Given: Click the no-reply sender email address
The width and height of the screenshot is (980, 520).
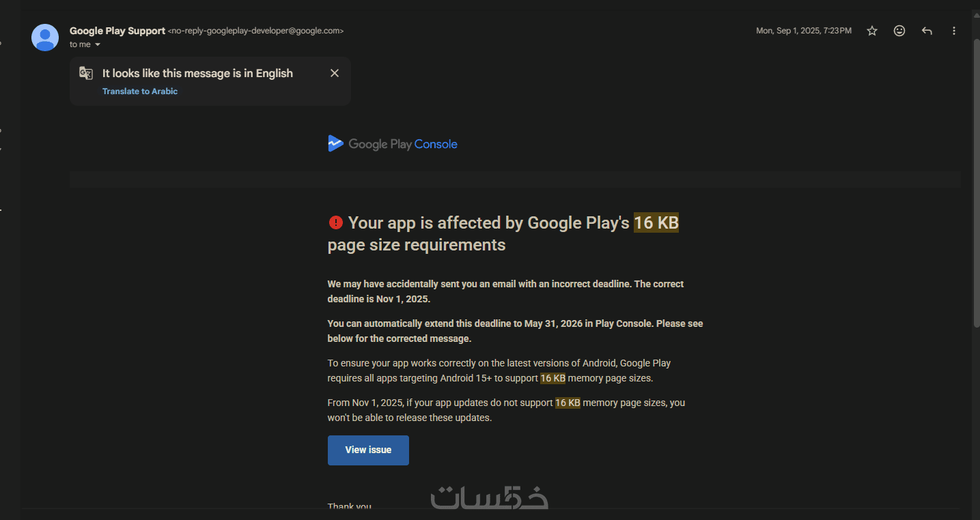Looking at the screenshot, I should (255, 31).
